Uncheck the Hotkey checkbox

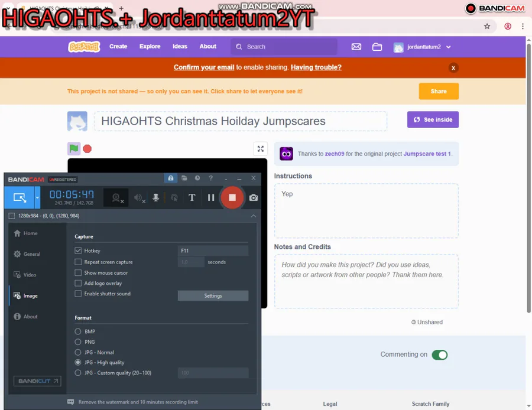click(x=78, y=250)
